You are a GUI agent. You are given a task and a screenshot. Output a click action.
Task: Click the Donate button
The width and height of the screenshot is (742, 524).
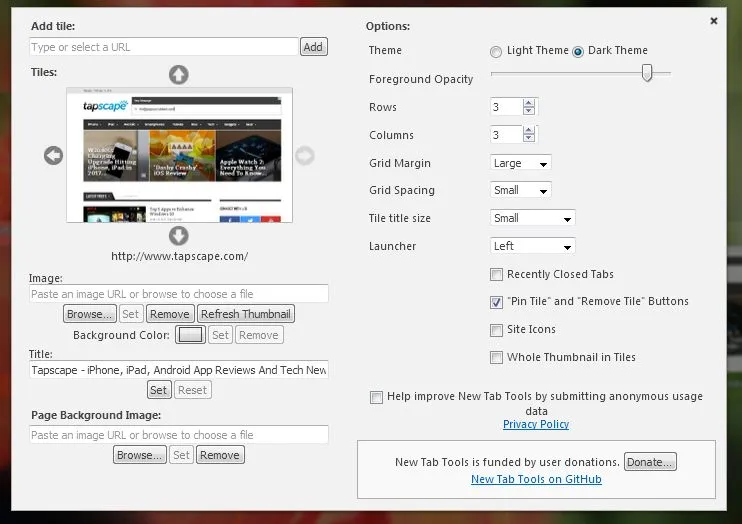[650, 462]
